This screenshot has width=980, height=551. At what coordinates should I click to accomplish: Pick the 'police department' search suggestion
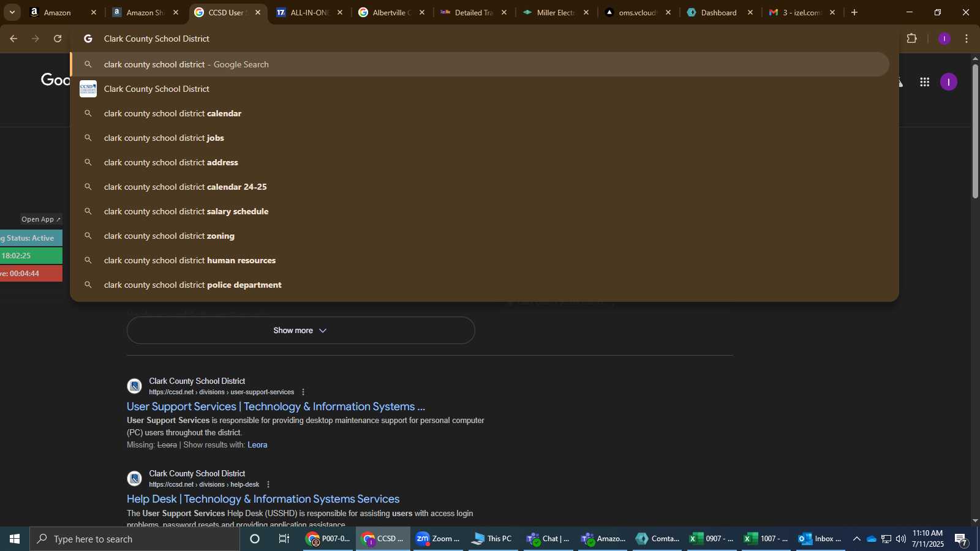click(480, 285)
